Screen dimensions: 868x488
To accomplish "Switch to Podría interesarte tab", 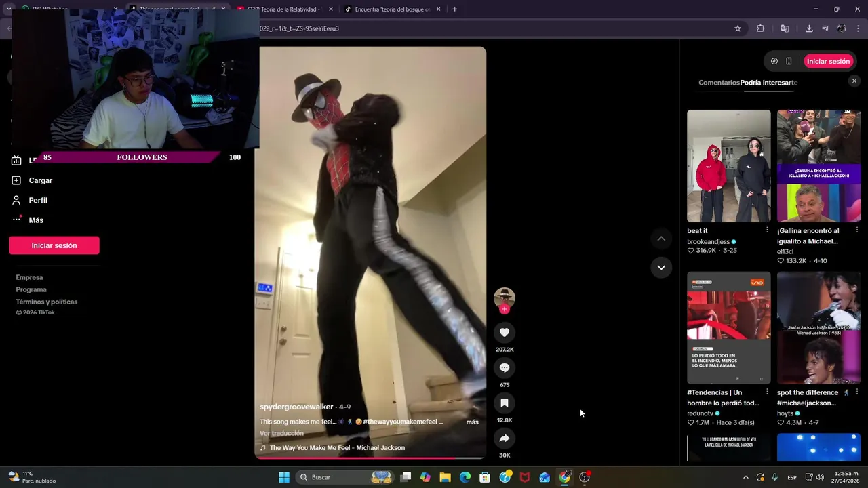I will (769, 83).
